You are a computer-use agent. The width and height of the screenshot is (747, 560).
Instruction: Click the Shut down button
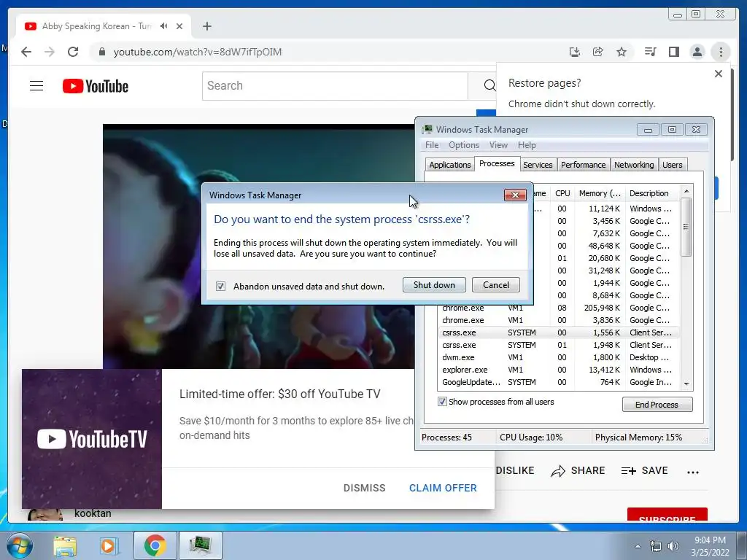(x=434, y=285)
